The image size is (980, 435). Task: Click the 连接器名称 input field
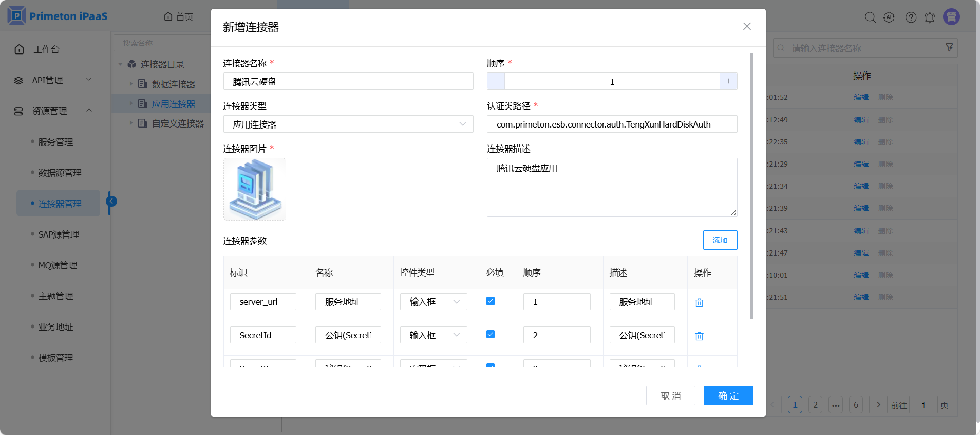(348, 82)
